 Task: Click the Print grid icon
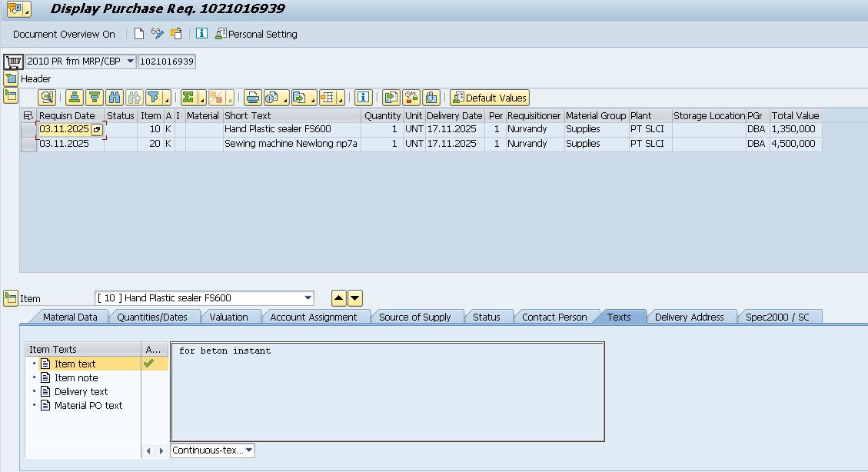pyautogui.click(x=252, y=98)
